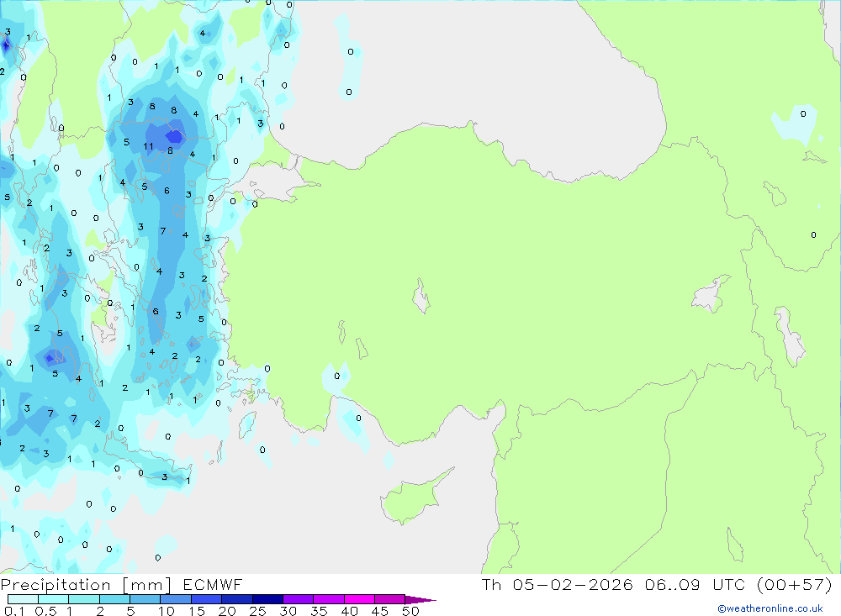Click the '11' precipitation value on map
Image resolution: width=841 pixels, height=616 pixels.
tap(149, 146)
